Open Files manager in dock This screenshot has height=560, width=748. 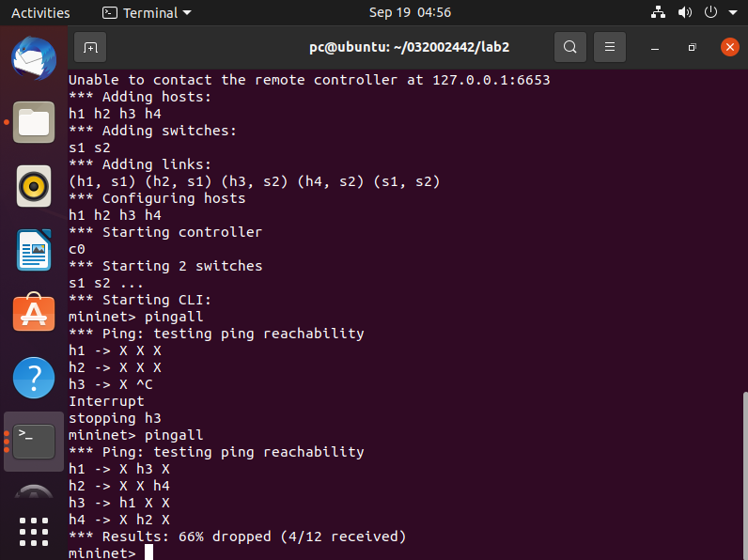point(34,122)
